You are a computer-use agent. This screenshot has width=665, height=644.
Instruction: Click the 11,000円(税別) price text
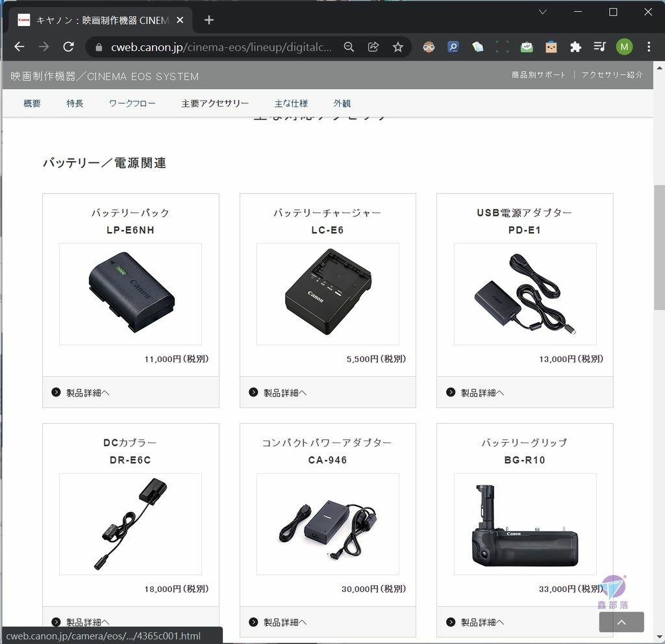177,359
